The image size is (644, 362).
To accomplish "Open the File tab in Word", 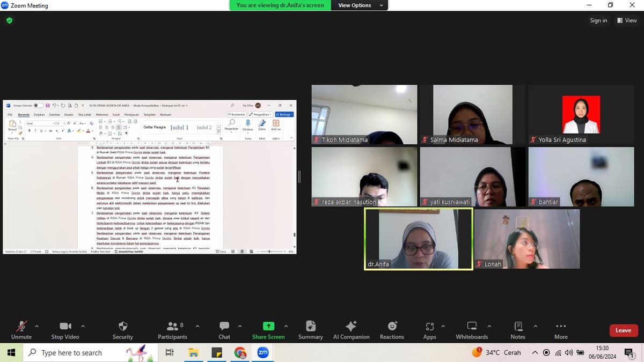I will pyautogui.click(x=10, y=114).
